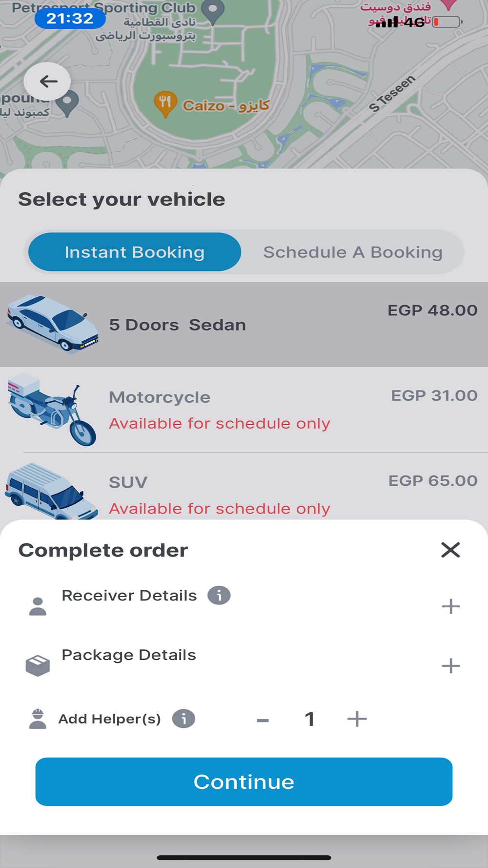Show Add Helper(s) info tooltip
Viewport: 488px width, 868px height.
pos(184,719)
